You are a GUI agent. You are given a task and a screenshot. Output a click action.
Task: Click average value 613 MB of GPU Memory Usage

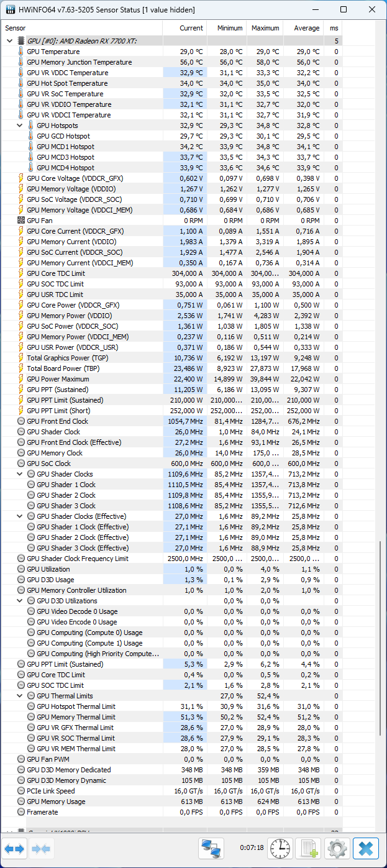click(x=308, y=802)
